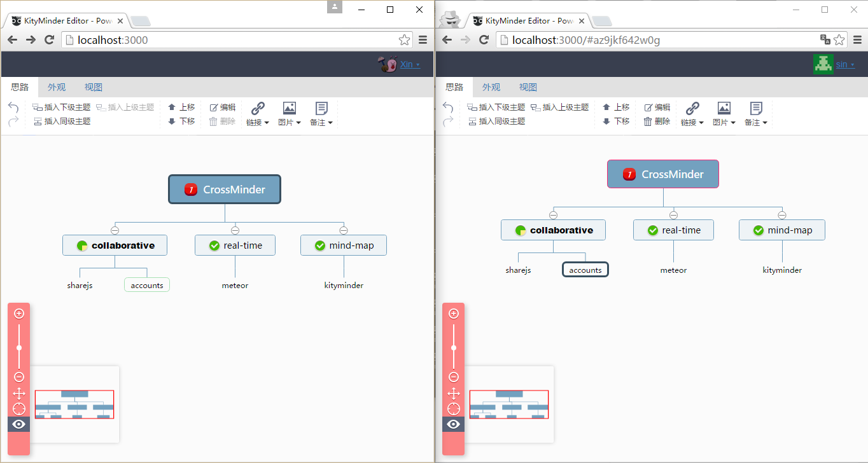Click redo arrow in right window toolbar
868x463 pixels.
coord(448,121)
